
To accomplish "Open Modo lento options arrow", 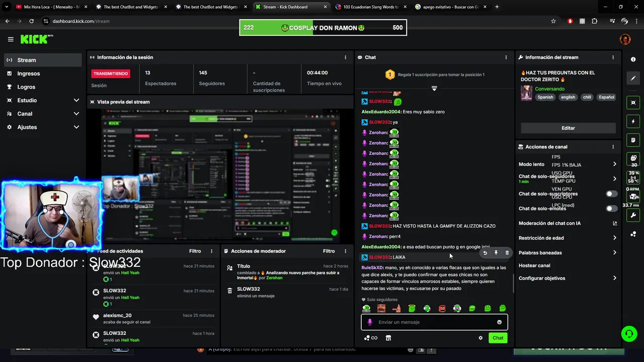I will tap(614, 164).
